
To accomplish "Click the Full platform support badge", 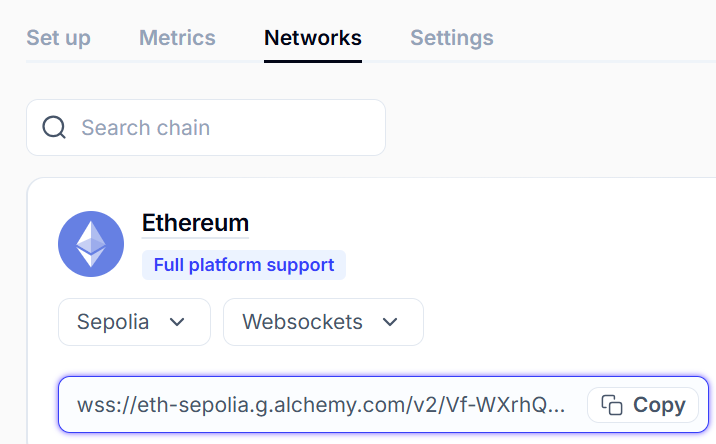I will [x=244, y=265].
